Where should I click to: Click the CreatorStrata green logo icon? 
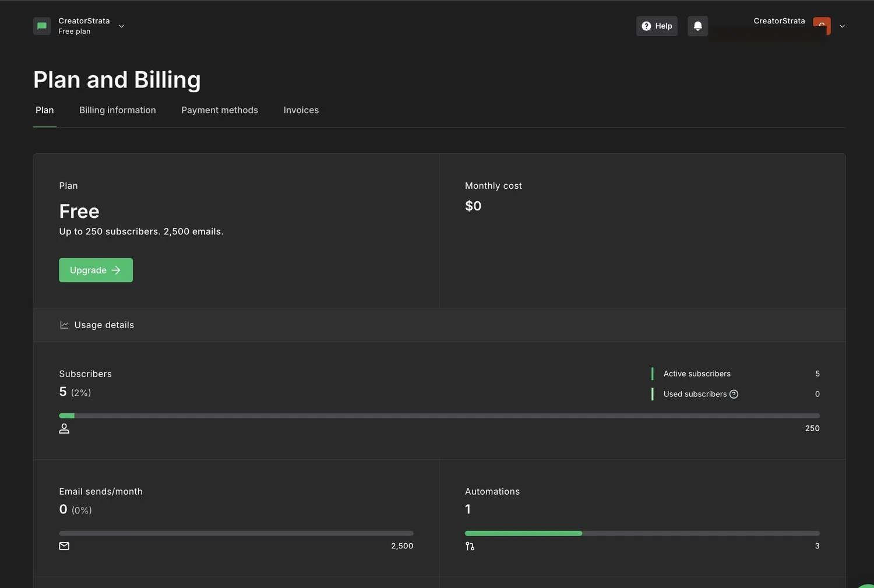tap(42, 26)
